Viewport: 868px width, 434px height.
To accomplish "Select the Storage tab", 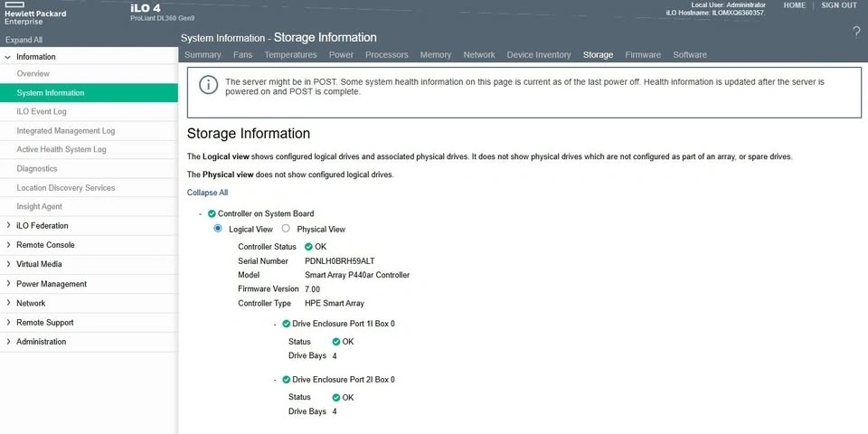I will pyautogui.click(x=598, y=55).
